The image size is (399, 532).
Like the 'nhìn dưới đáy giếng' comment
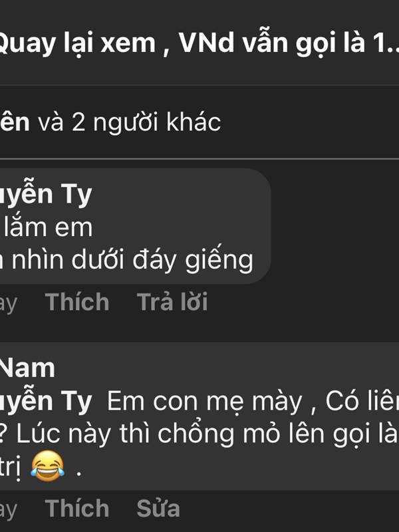[x=77, y=301]
